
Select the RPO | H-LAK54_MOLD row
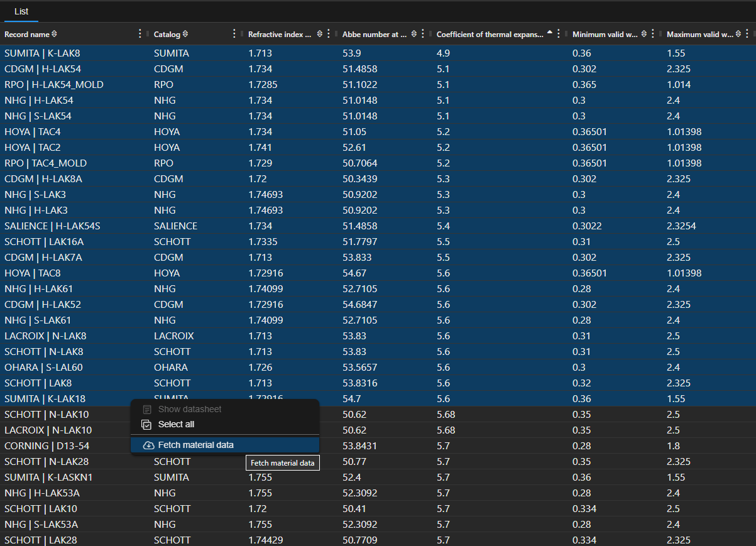[378, 84]
